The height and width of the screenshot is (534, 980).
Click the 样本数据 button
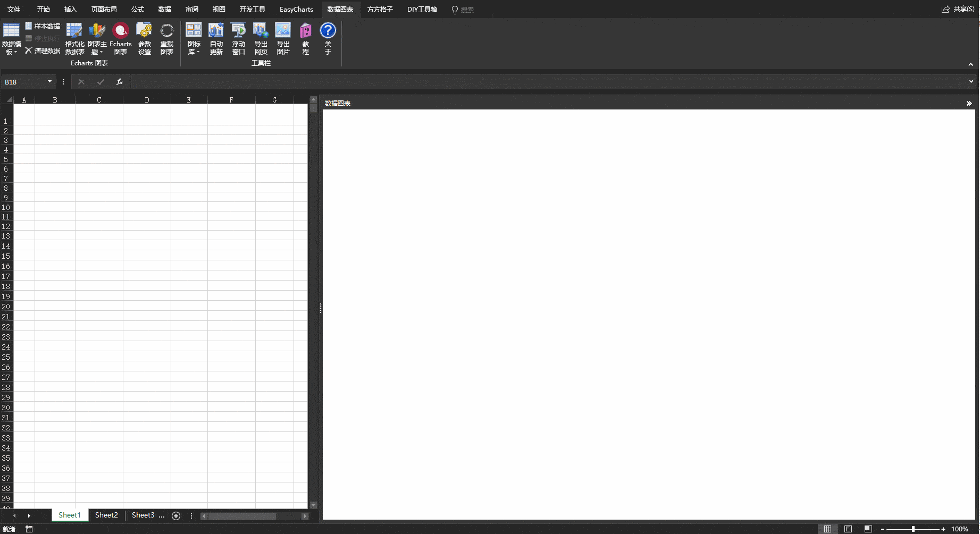point(43,26)
